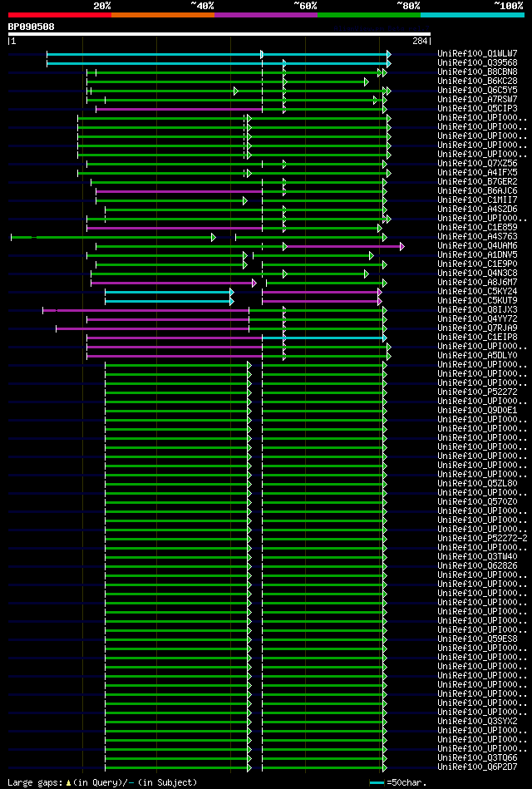Open the UniRef100_Q7XZ56 hit
The image size is (532, 789).
[x=477, y=164]
